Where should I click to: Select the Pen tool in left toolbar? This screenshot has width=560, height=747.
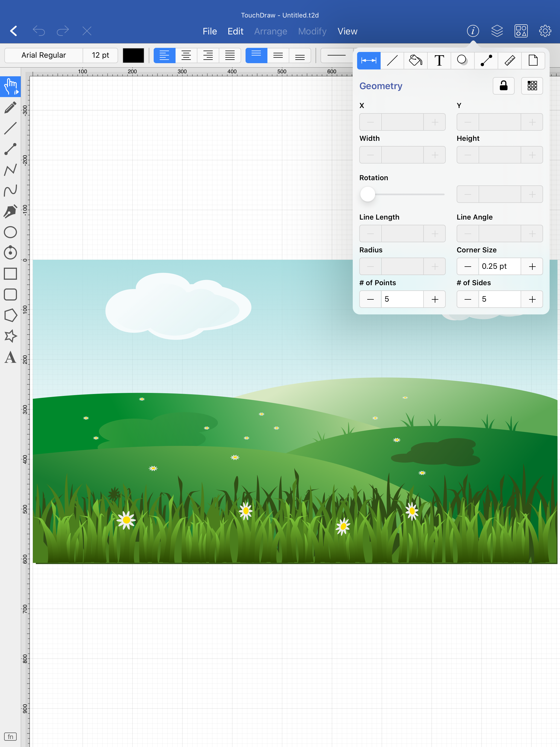click(x=10, y=211)
